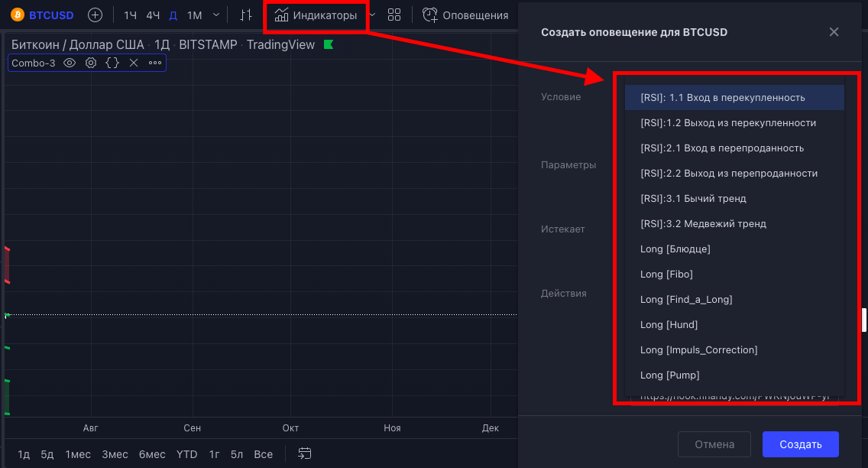This screenshot has height=468, width=868.
Task: Open chart bar style selector
Action: (246, 15)
